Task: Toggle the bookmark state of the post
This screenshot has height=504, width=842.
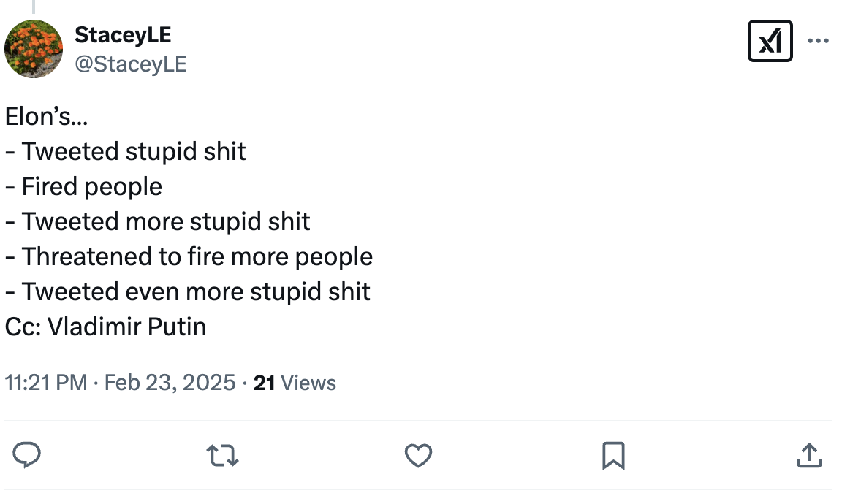Action: 613,455
